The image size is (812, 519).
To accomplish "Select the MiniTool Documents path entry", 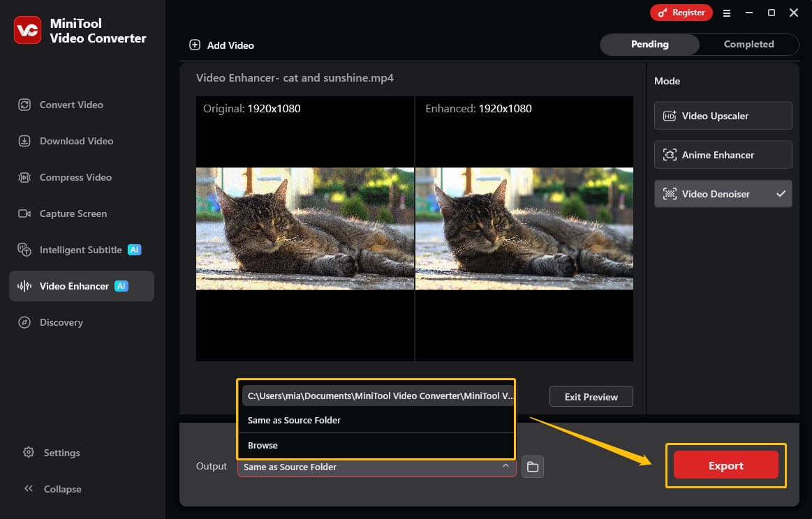I will tap(378, 395).
